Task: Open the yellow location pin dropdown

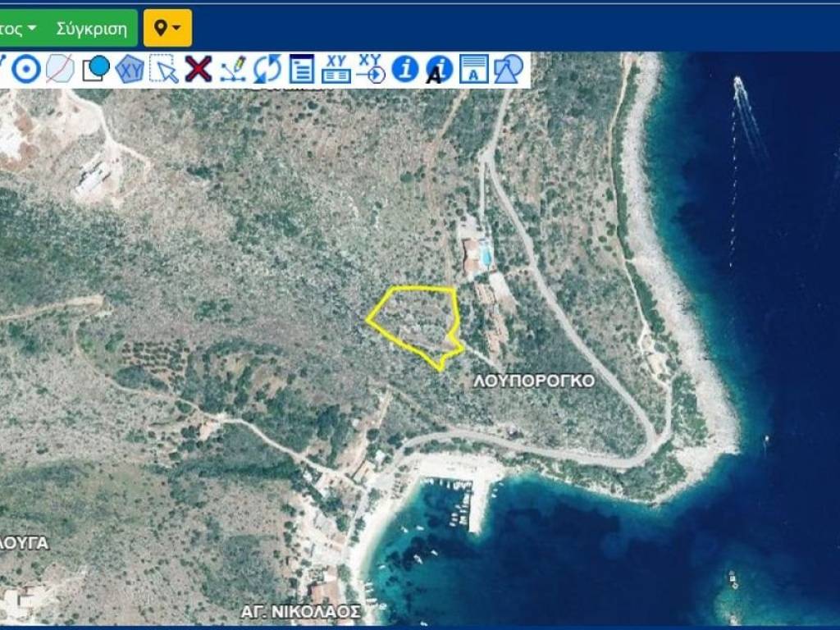Action: (x=167, y=29)
